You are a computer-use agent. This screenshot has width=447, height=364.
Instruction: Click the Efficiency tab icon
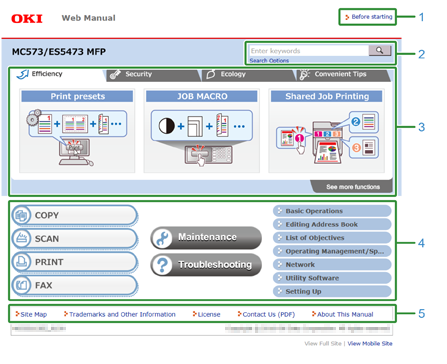(23, 74)
